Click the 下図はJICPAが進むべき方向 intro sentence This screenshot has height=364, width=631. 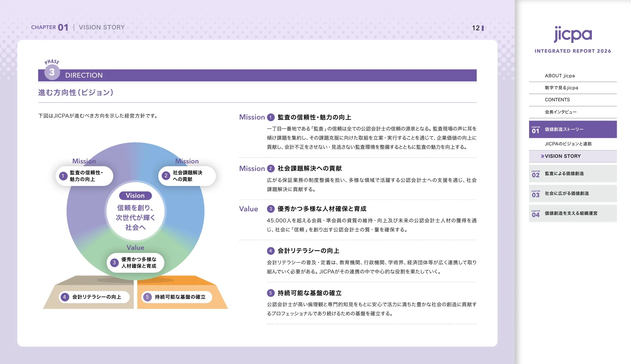tap(98, 116)
